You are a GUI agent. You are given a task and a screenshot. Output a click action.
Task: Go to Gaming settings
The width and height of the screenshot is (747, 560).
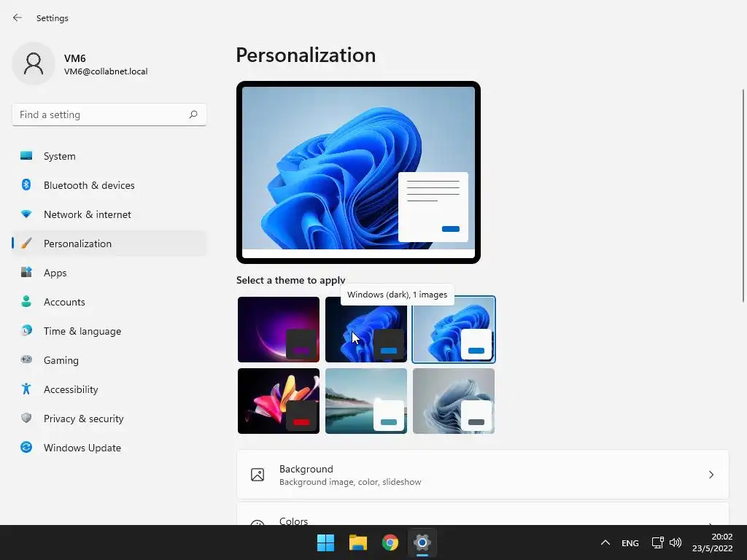point(109,360)
